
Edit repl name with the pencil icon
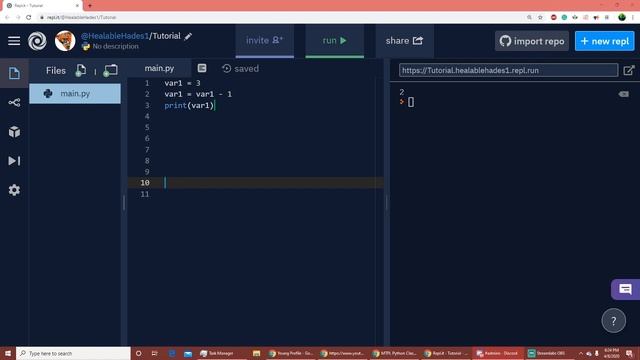[x=188, y=36]
